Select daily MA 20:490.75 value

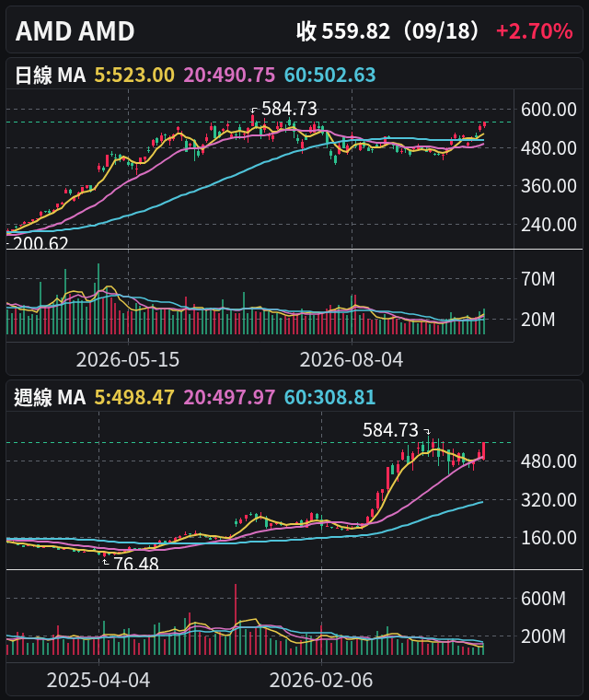pos(229,75)
